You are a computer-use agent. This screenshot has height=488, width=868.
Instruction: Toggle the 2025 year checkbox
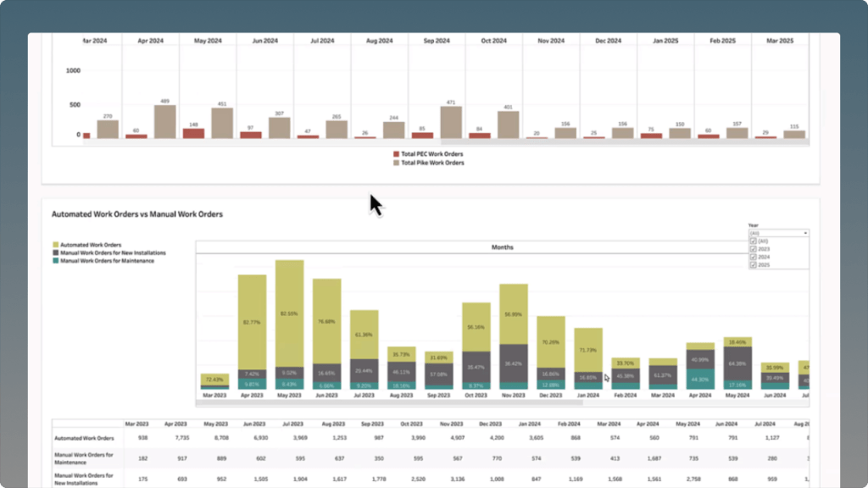click(753, 265)
